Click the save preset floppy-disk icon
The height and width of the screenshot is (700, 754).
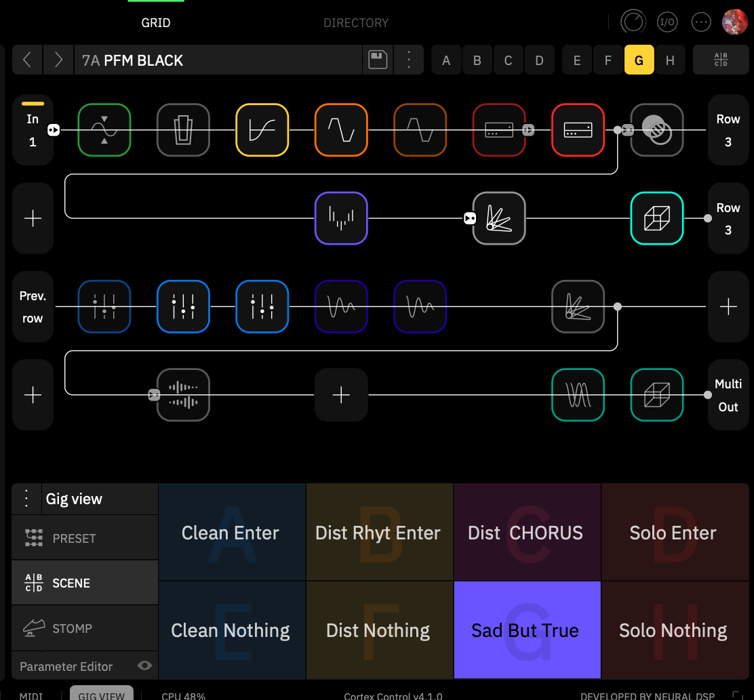tap(378, 60)
